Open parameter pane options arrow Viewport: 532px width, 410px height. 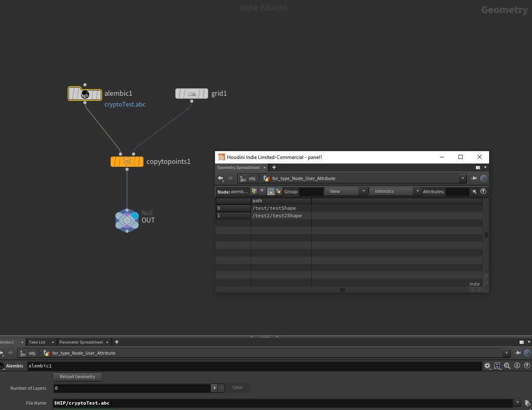pyautogui.click(x=529, y=342)
